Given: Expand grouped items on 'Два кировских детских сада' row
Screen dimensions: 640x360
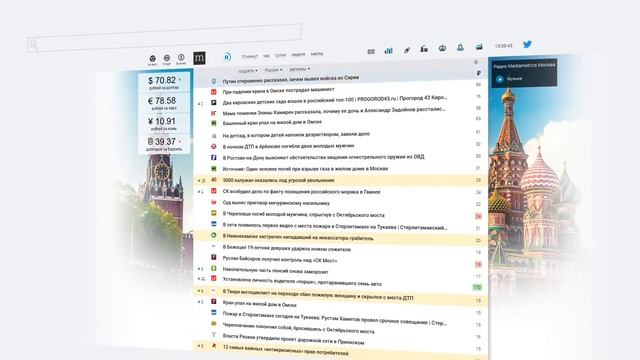Looking at the screenshot, I should [x=200, y=104].
